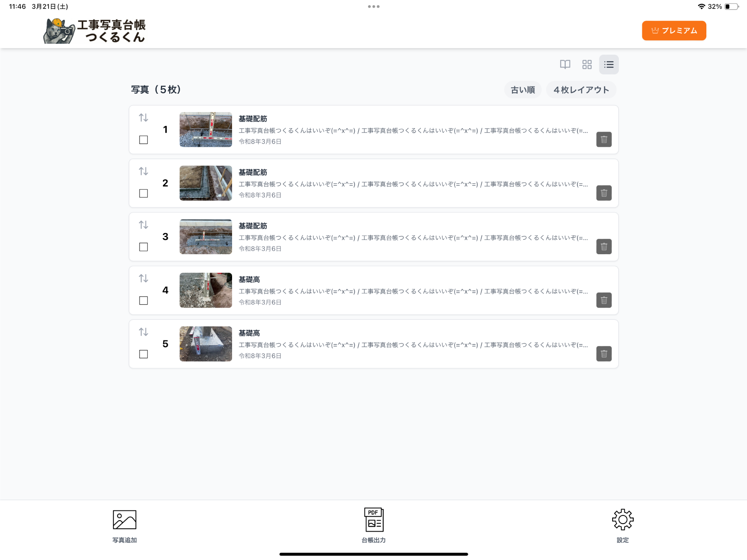Tap 4枚レイアウト to change page layout
Image resolution: width=747 pixels, height=560 pixels.
point(581,89)
